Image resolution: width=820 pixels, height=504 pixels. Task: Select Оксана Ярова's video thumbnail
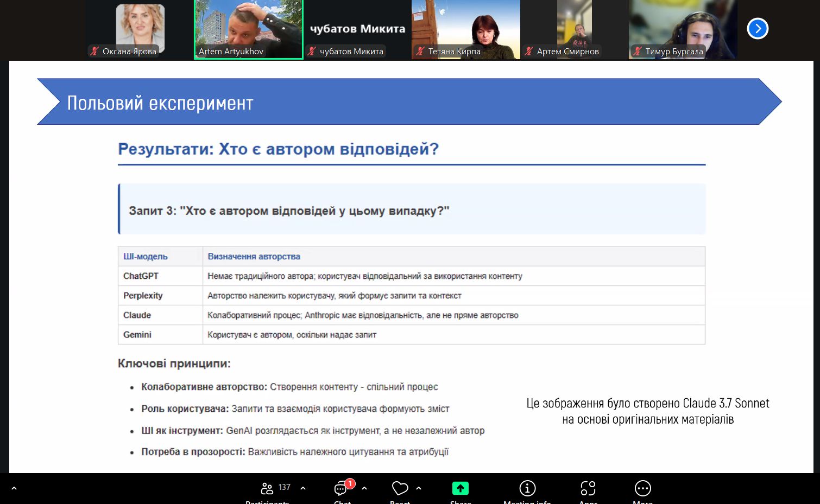pyautogui.click(x=140, y=27)
